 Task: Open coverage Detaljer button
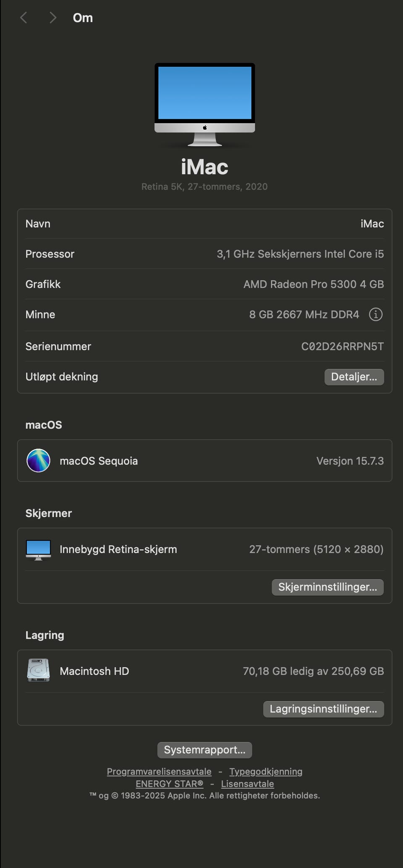pyautogui.click(x=354, y=377)
